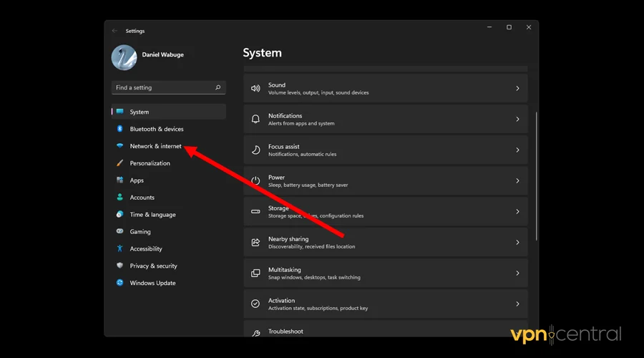This screenshot has width=644, height=358.
Task: Expand the Nearby sharing row chevron
Action: coord(517,243)
